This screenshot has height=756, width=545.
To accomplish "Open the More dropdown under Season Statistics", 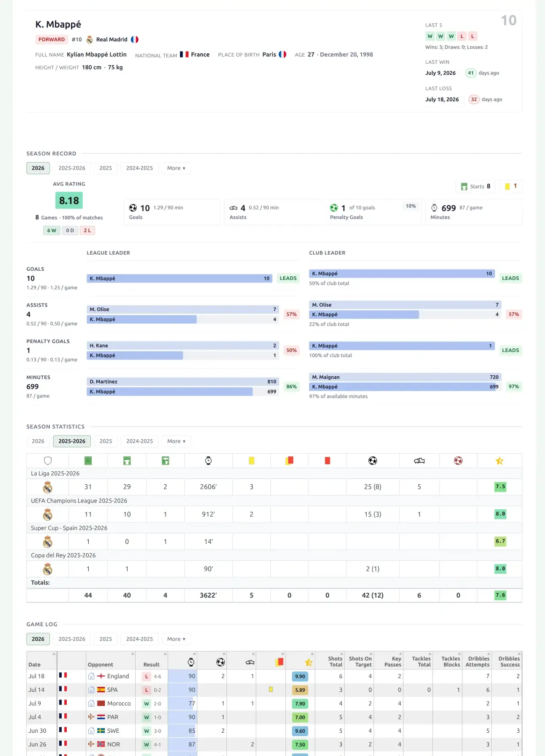I will 176,441.
